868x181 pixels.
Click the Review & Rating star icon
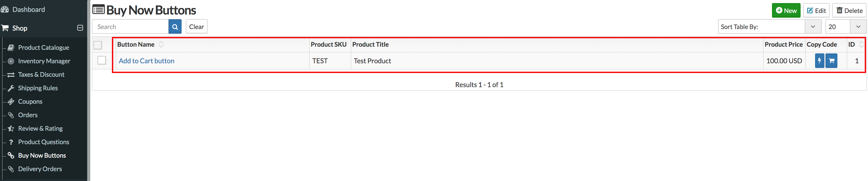[x=11, y=128]
